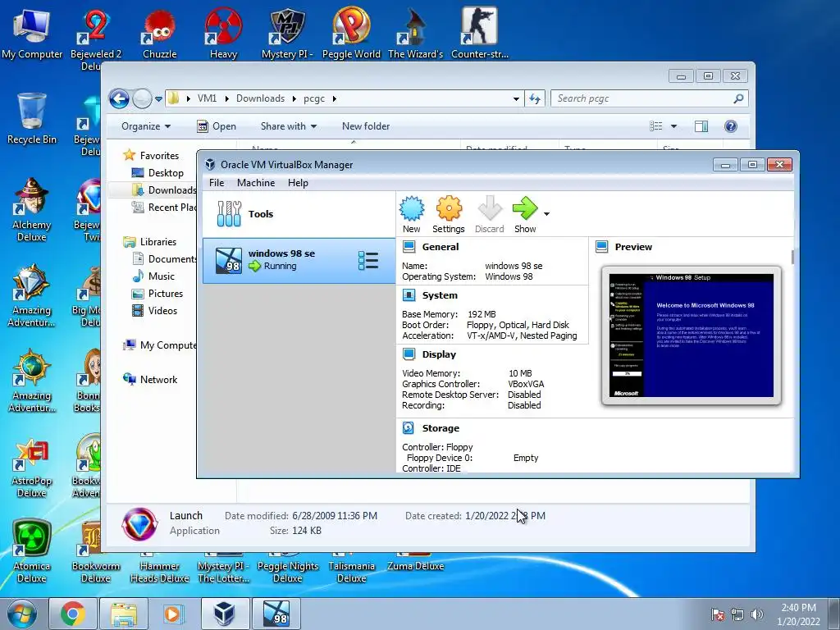Open the VirtualBox File menu

[217, 183]
